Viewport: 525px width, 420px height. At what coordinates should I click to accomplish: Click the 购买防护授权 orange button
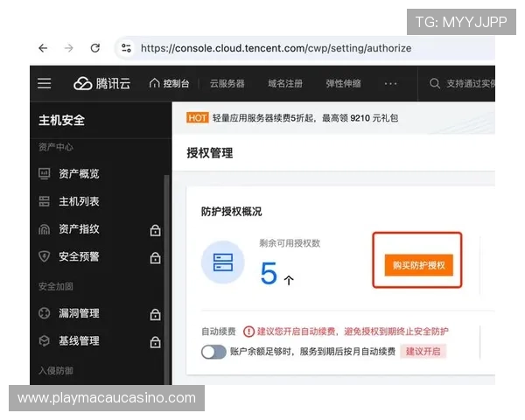tap(419, 265)
